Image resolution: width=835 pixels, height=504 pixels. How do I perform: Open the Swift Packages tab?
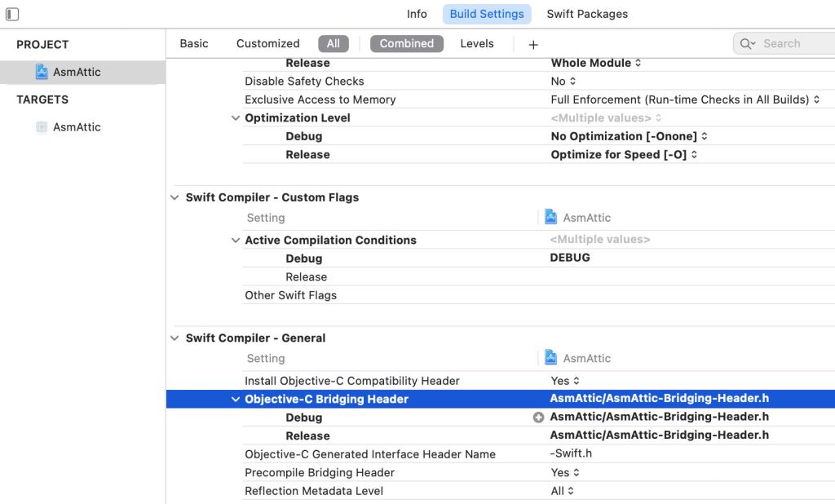click(587, 14)
